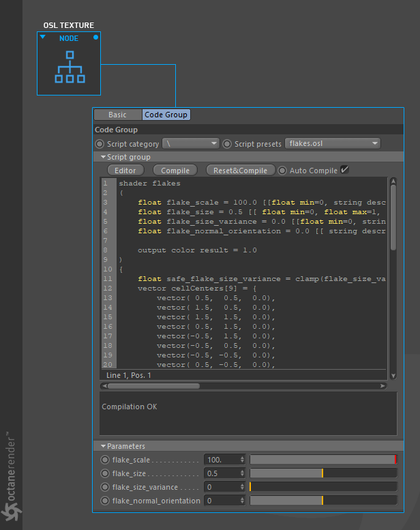Collapse the Parameters section
The height and width of the screenshot is (530, 420).
click(x=104, y=446)
